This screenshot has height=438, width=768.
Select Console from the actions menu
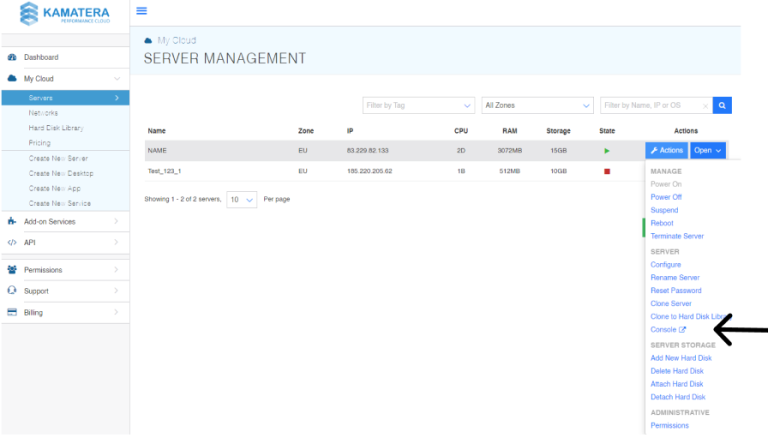667,329
